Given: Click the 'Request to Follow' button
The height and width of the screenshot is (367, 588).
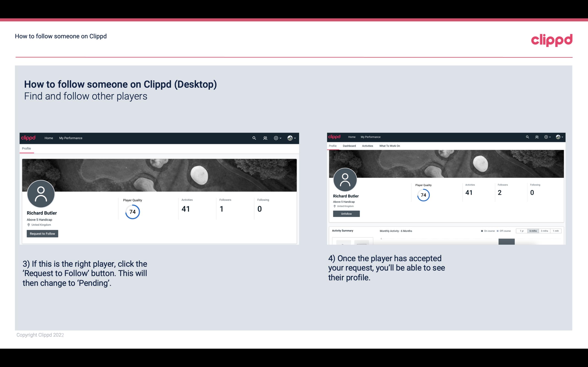Looking at the screenshot, I should (x=42, y=233).
